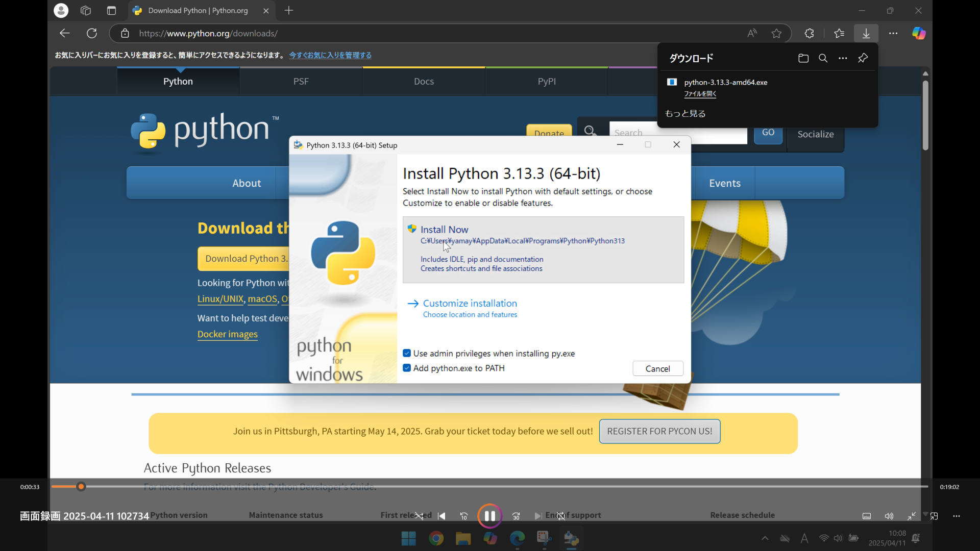Go to the previous track
Viewport: 980px width, 551px height.
point(442,516)
